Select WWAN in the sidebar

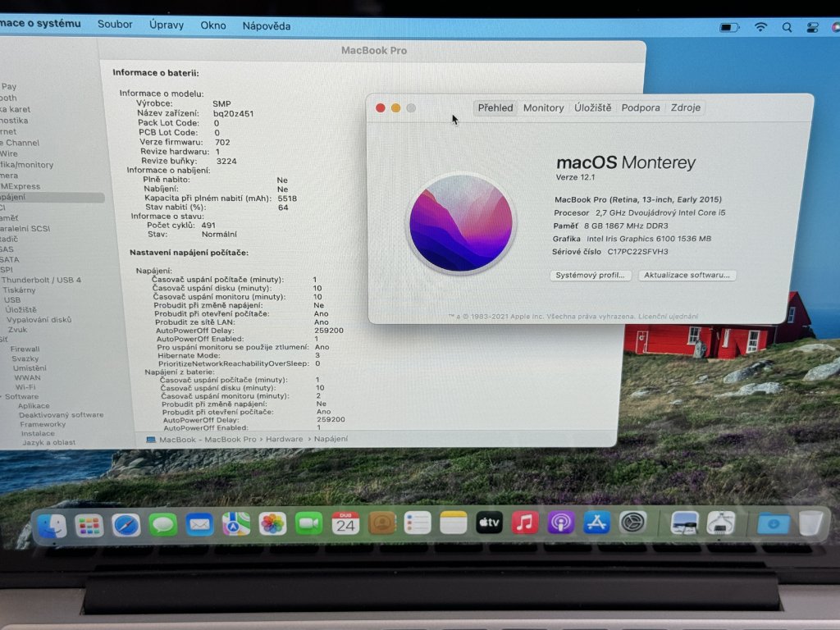[27, 377]
